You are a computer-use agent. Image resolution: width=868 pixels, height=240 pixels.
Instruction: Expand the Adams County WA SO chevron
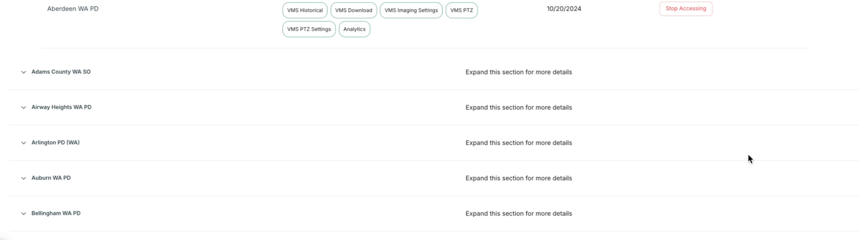click(24, 73)
